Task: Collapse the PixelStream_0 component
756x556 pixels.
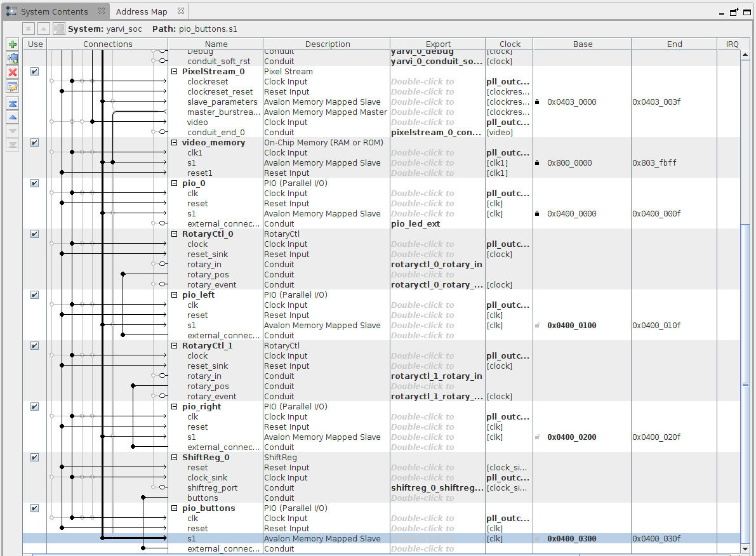Action: [x=175, y=71]
